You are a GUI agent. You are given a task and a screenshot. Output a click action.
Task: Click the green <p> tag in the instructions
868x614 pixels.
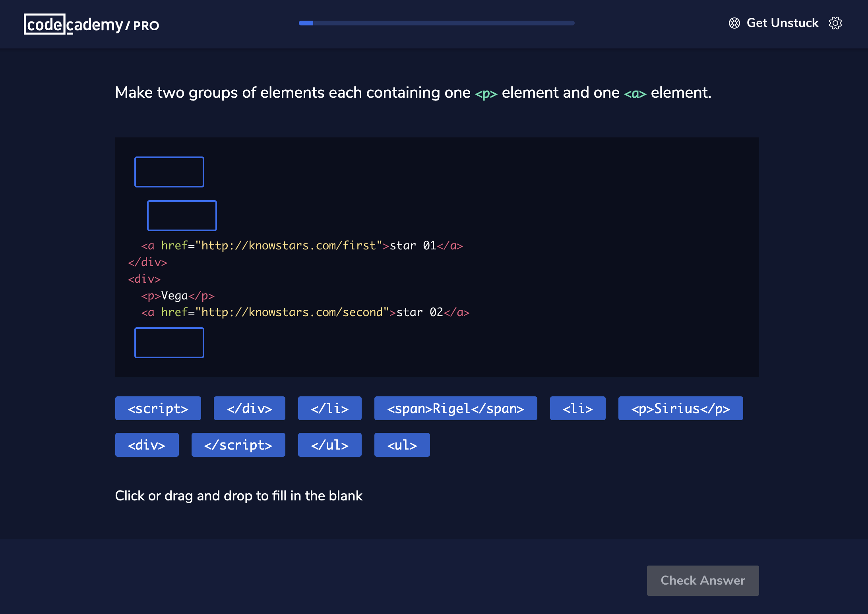click(486, 94)
